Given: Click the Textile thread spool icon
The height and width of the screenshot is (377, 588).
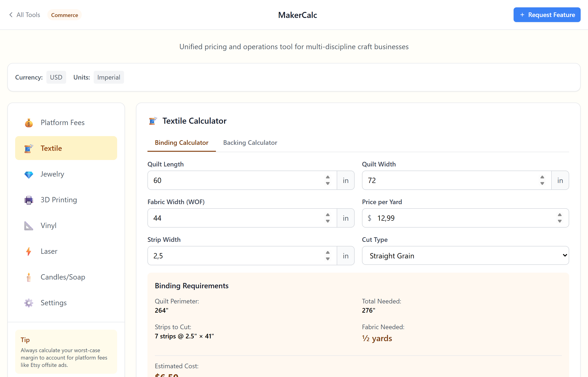Looking at the screenshot, I should [29, 148].
